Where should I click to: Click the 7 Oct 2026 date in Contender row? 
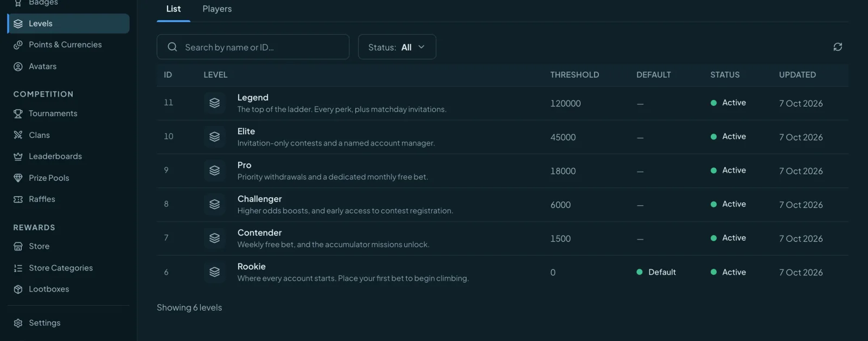tap(801, 238)
